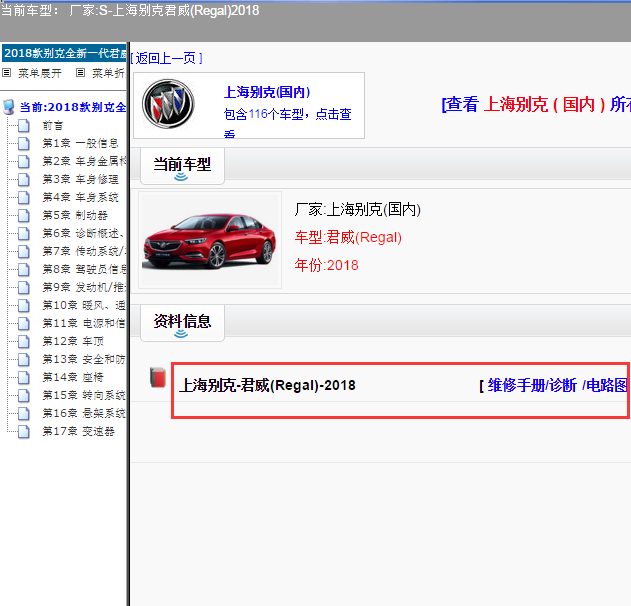This screenshot has height=606, width=631.
Task: Click page icon next to 第3章 车身修理
Action: 24,179
